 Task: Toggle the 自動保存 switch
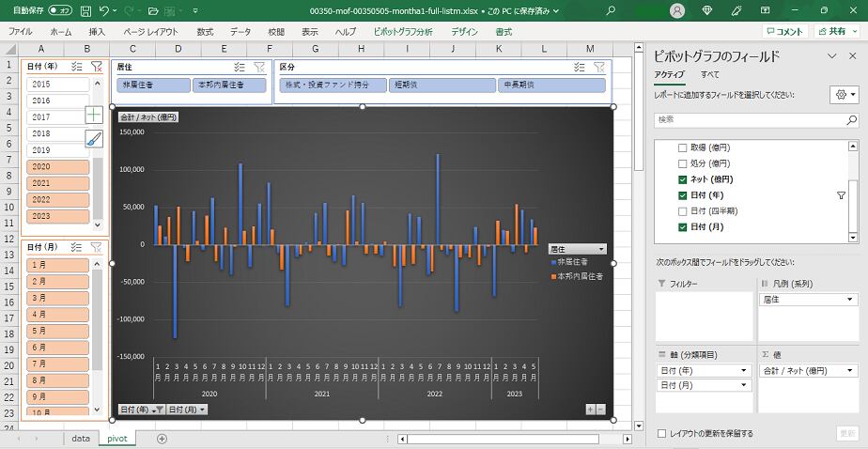pos(61,10)
